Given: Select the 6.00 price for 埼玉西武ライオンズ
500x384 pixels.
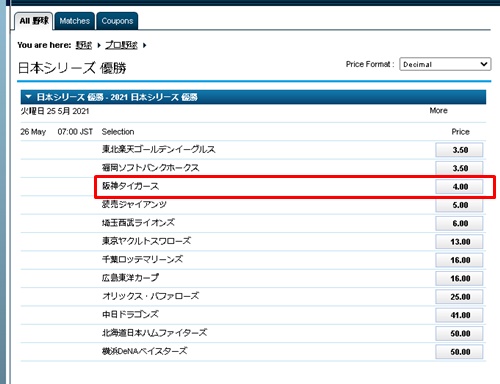Looking at the screenshot, I should tap(459, 223).
